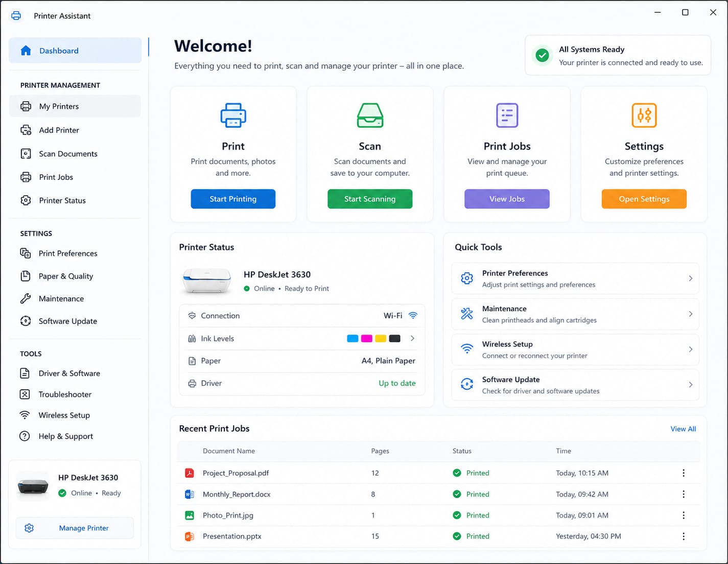Go to Dashboard in the sidebar
Screen dimensions: 728x564
click(x=75, y=51)
